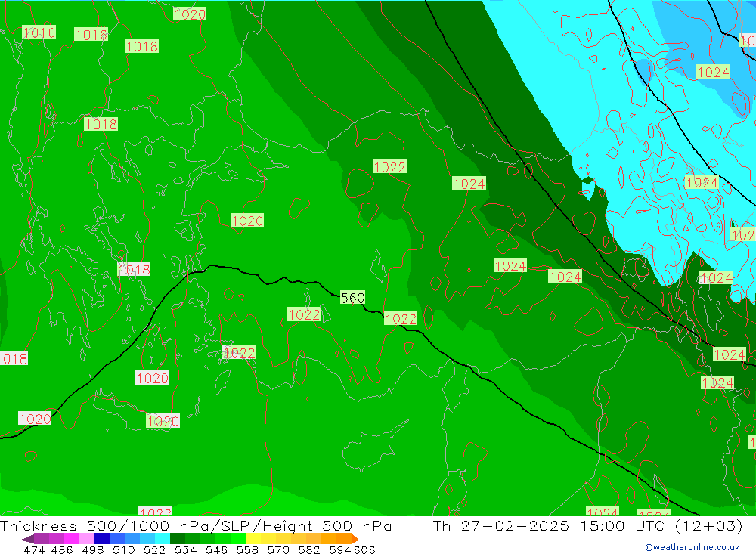This screenshot has height=554, width=756.
Task: Click the legend value 558
Action: [x=247, y=549]
